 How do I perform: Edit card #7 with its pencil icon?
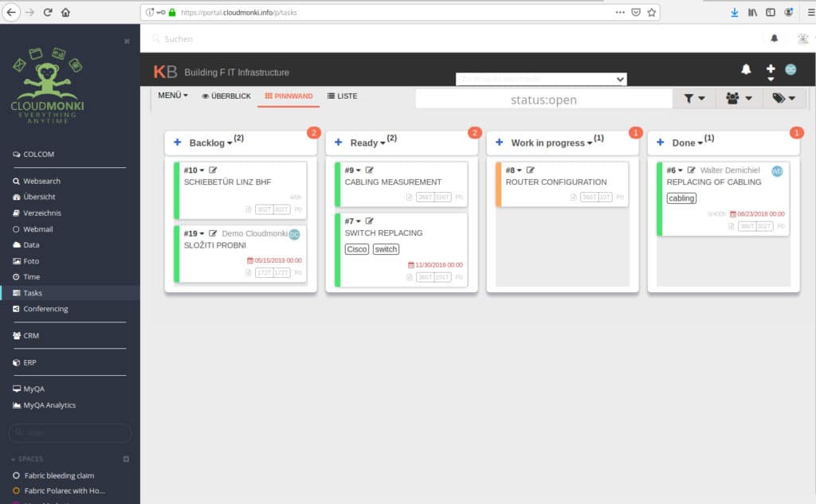[370, 221]
